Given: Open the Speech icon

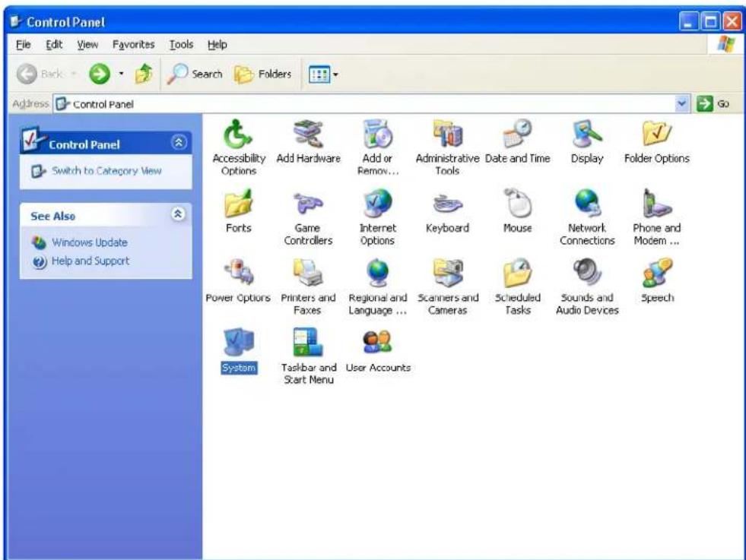Looking at the screenshot, I should point(656,273).
